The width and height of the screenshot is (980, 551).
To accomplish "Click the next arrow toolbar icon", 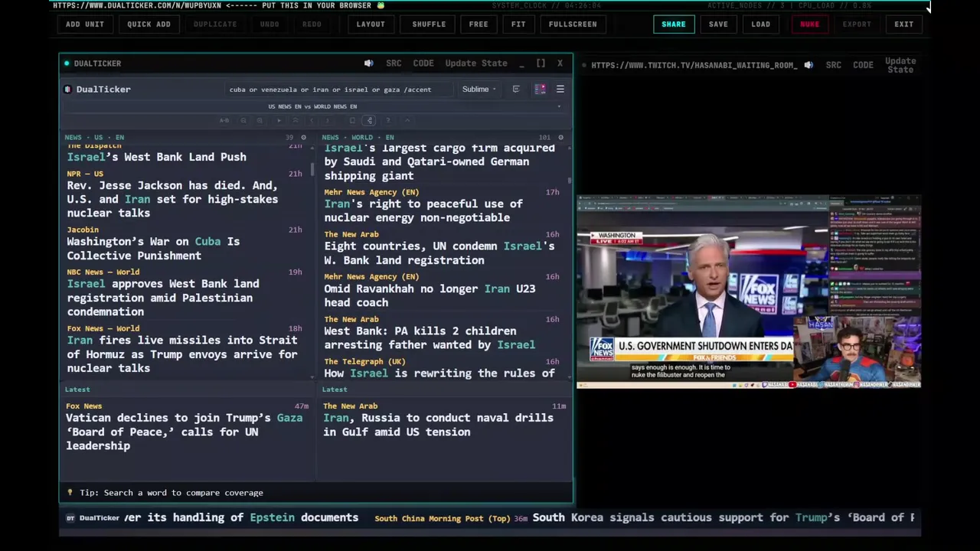I will [328, 120].
